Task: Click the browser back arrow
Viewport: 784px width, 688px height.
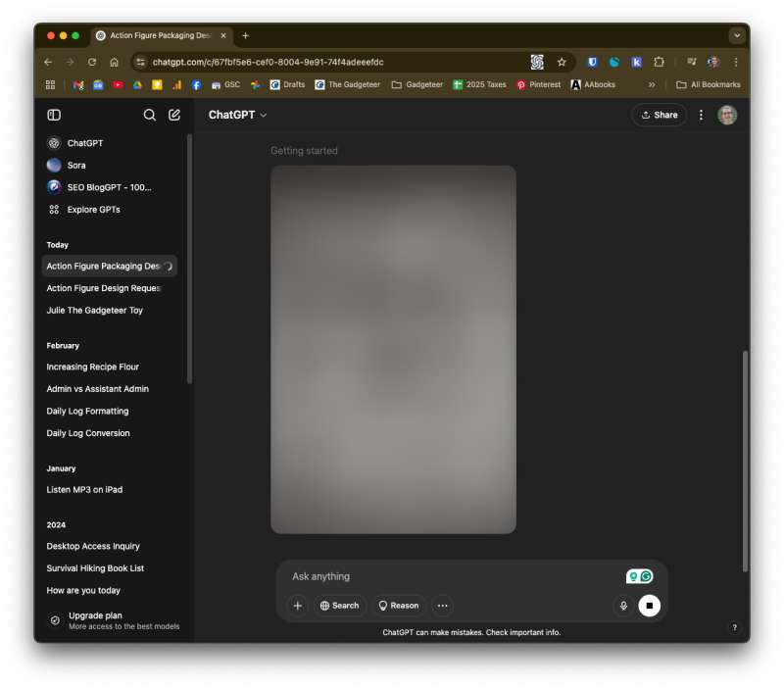Action: 48,62
